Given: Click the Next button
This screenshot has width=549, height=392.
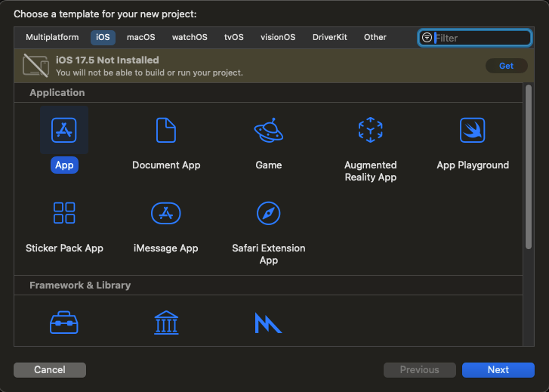Looking at the screenshot, I should click(498, 370).
